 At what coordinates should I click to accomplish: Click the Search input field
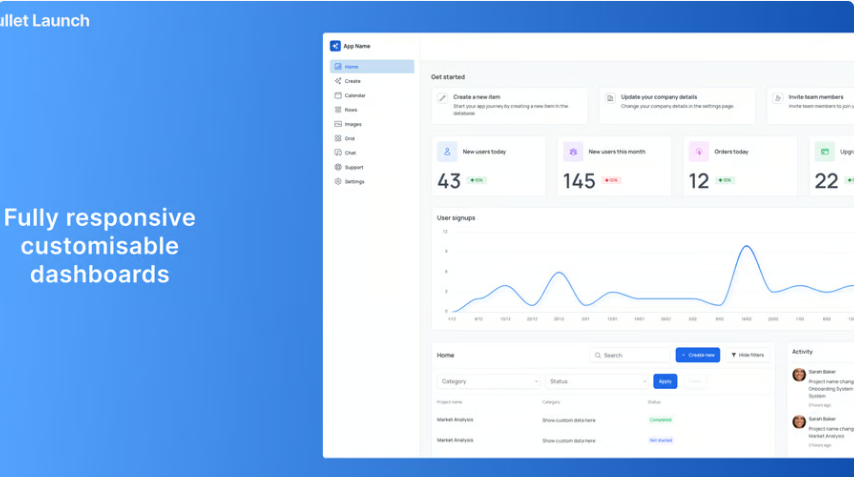[630, 355]
